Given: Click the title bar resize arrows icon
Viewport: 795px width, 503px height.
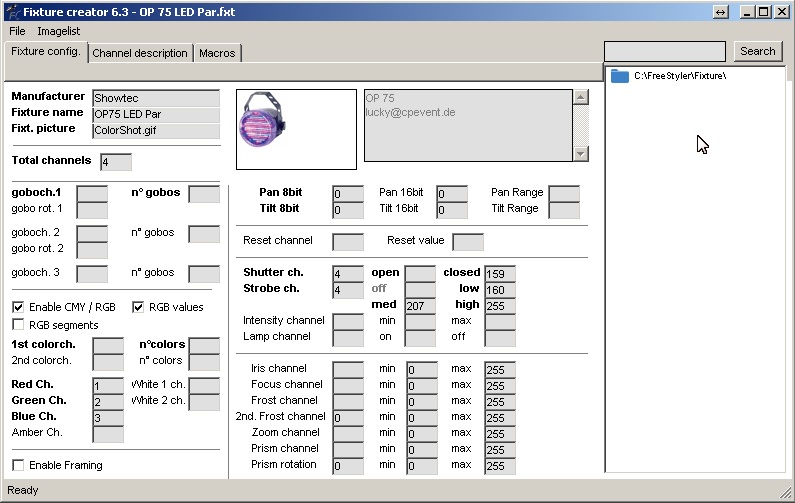Looking at the screenshot, I should [721, 11].
